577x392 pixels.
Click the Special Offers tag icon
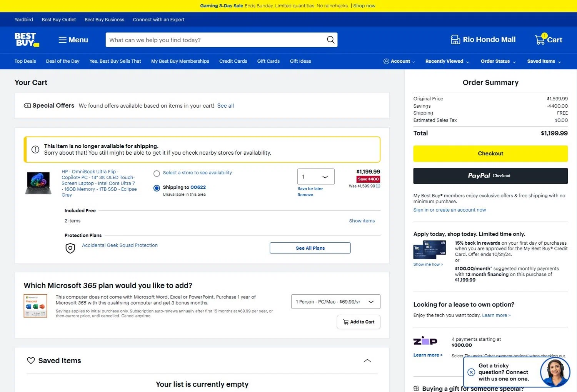tap(27, 105)
